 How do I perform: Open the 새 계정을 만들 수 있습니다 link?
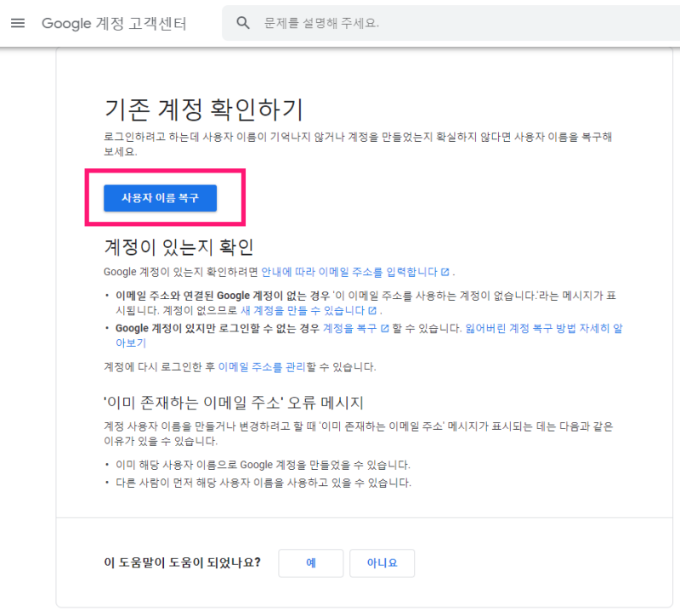tap(303, 310)
